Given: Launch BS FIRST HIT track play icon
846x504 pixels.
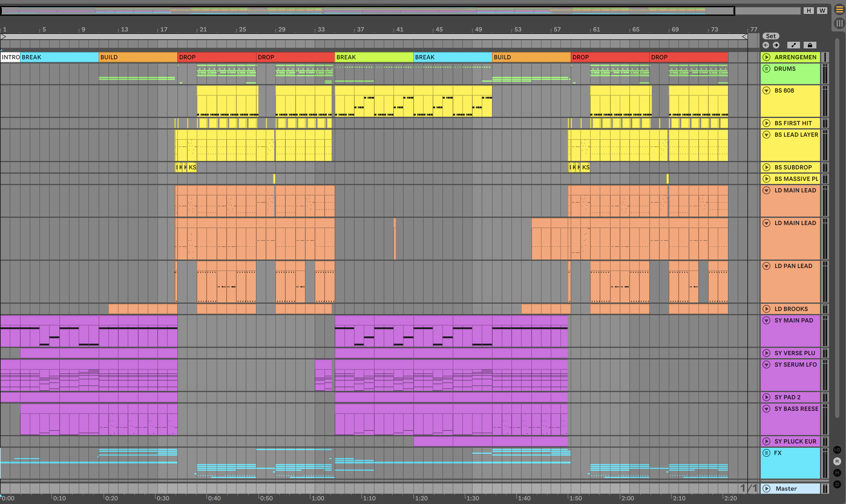Looking at the screenshot, I should 766,123.
